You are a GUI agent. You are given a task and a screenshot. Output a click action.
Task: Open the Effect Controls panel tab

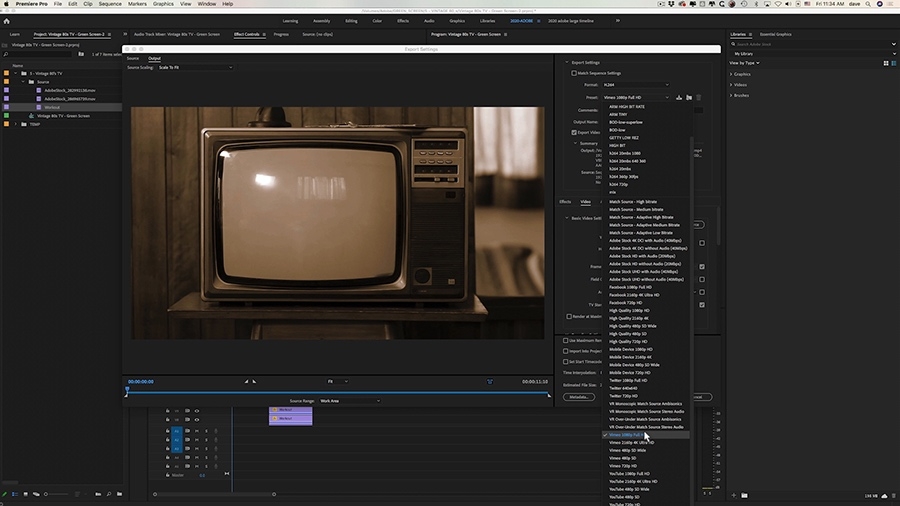pos(247,34)
